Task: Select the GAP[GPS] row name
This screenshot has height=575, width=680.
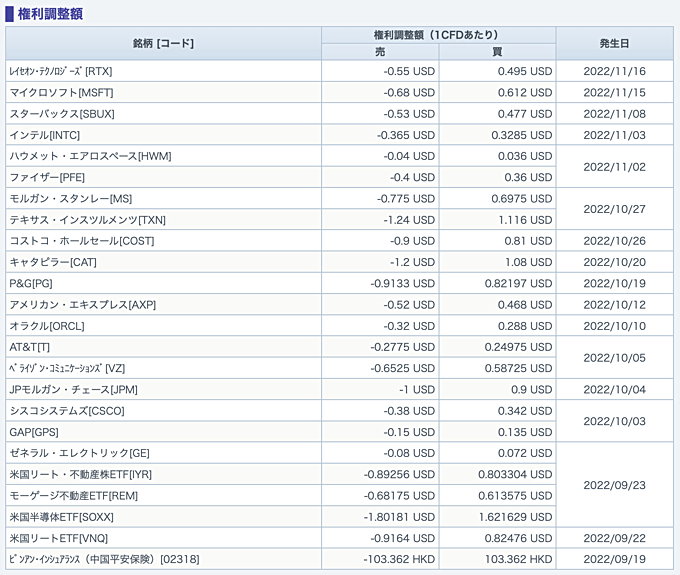Action: (x=34, y=432)
